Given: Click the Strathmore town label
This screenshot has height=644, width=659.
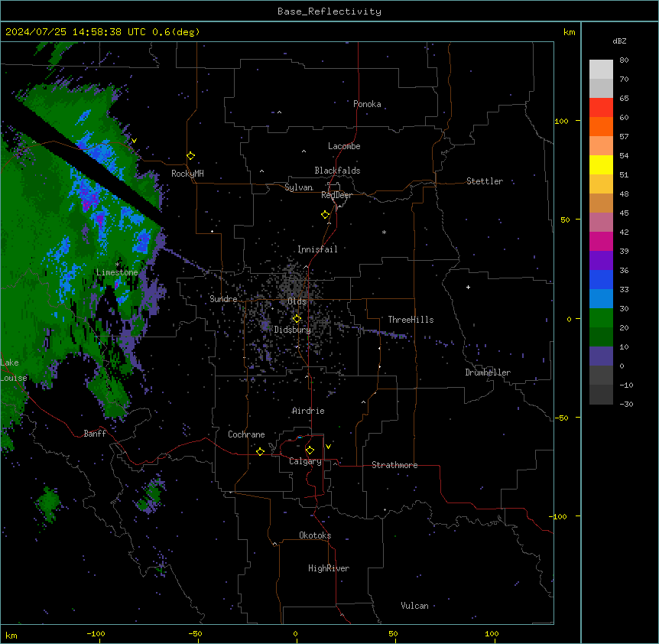Looking at the screenshot, I should tap(394, 465).
